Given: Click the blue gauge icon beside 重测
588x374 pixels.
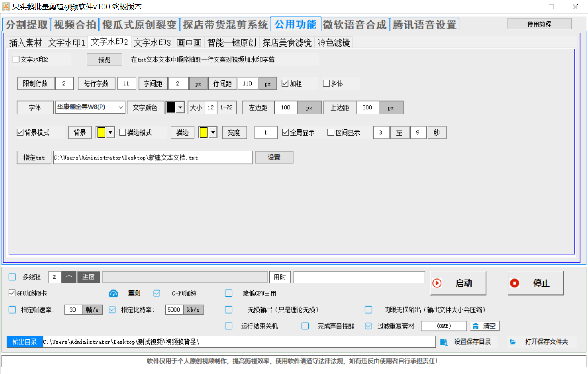Looking at the screenshot, I should [114, 294].
